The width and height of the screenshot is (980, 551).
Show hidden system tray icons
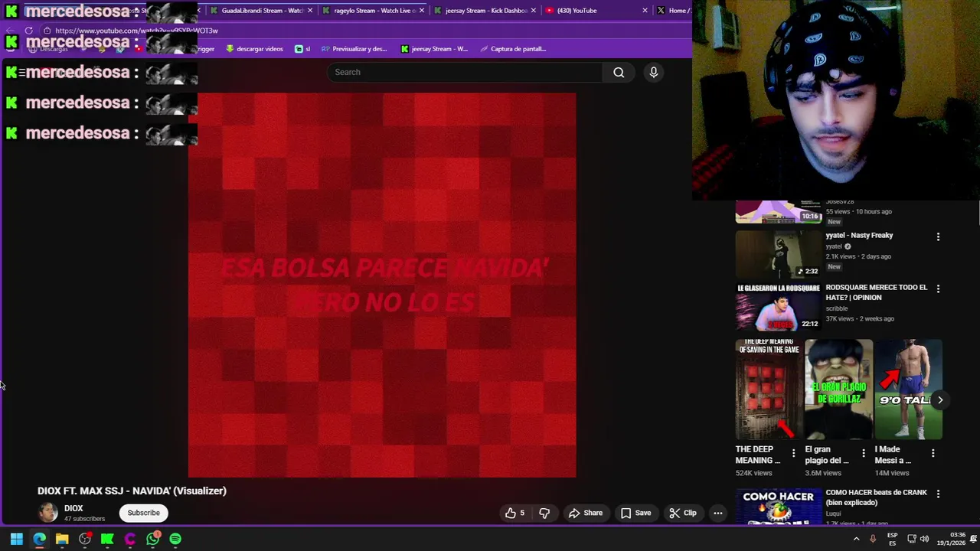[x=856, y=539]
